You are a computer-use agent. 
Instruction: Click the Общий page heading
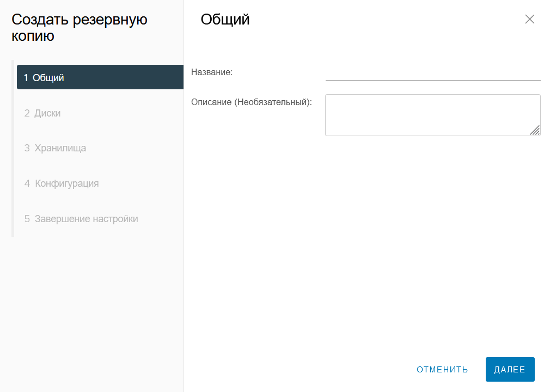click(225, 20)
